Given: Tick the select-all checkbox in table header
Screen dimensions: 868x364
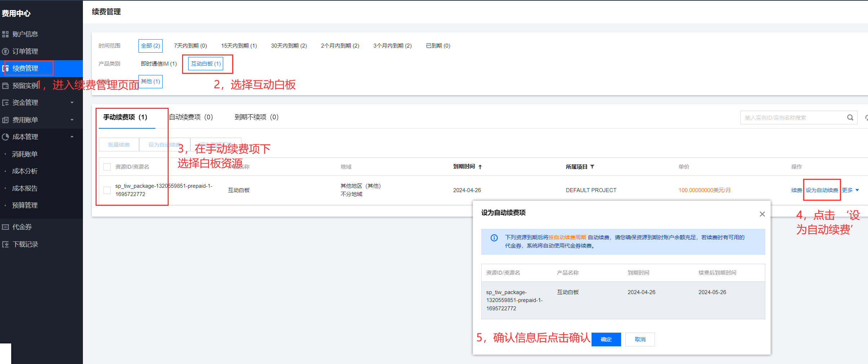Looking at the screenshot, I should (x=107, y=167).
